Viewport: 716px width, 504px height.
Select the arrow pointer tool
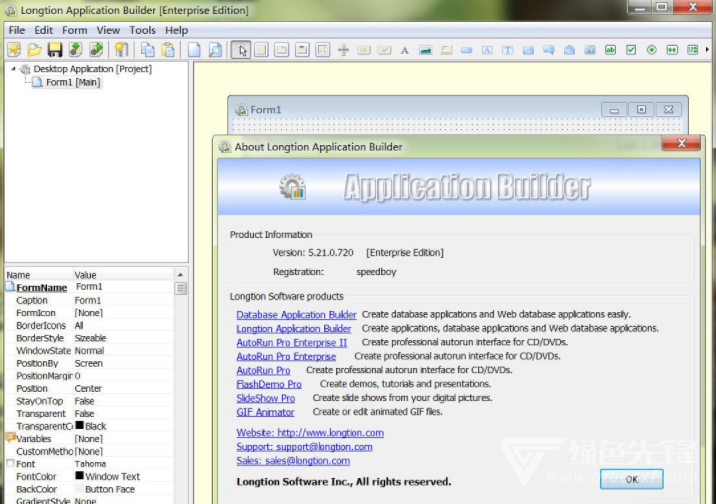click(x=241, y=49)
